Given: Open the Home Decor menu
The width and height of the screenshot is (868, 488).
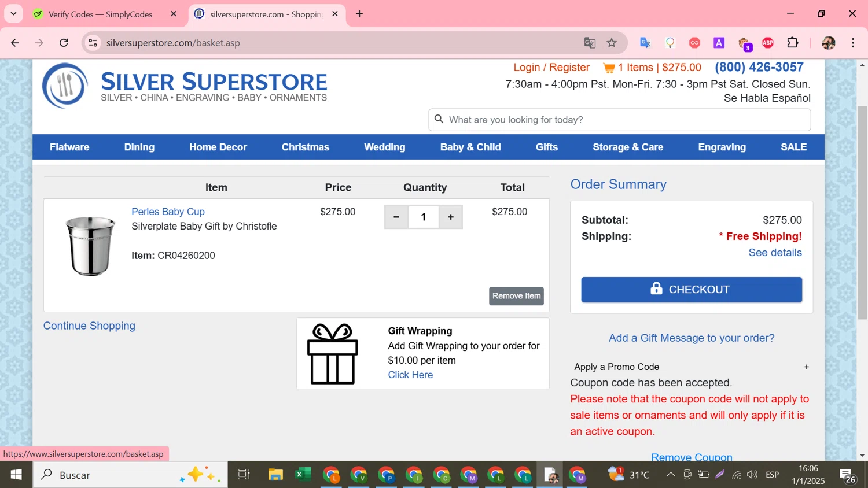Looking at the screenshot, I should 218,147.
